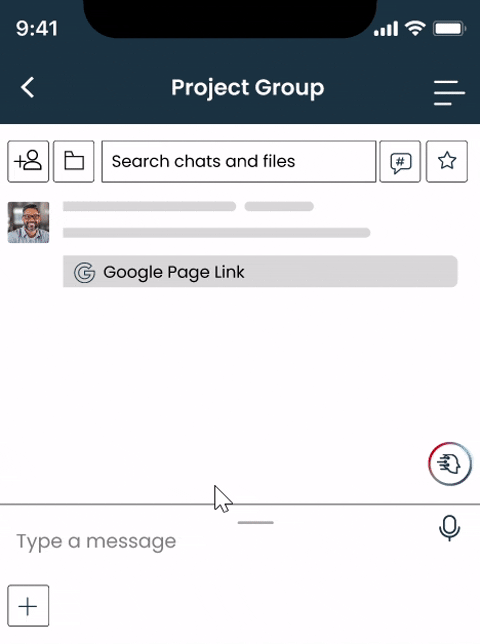Tap the Google G logo icon

[x=85, y=272]
